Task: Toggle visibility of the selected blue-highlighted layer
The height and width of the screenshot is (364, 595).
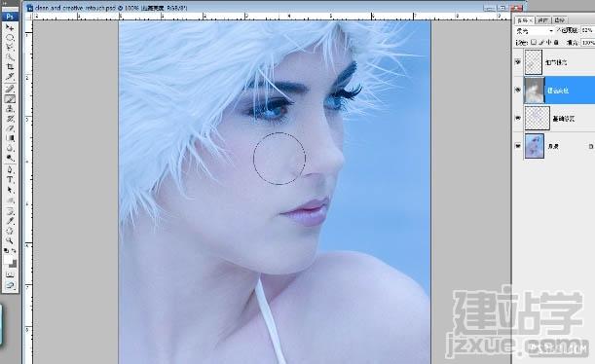Action: coord(518,90)
